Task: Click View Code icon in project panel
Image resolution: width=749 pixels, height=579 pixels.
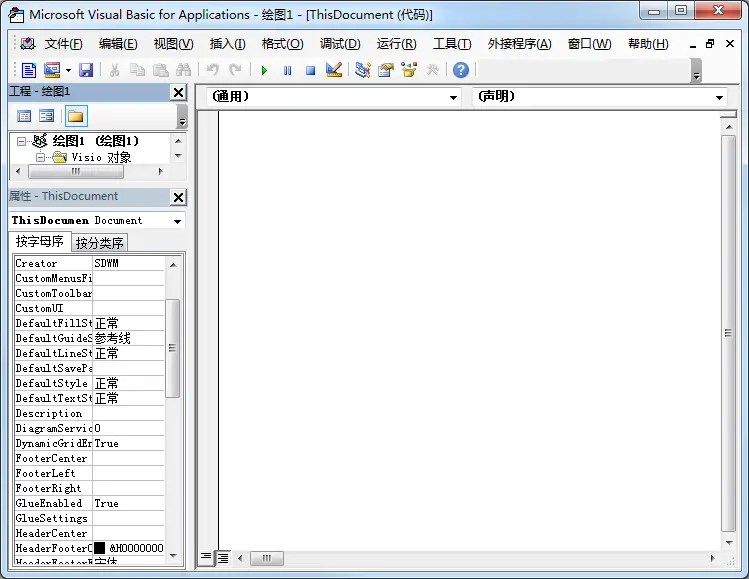Action: (x=24, y=116)
